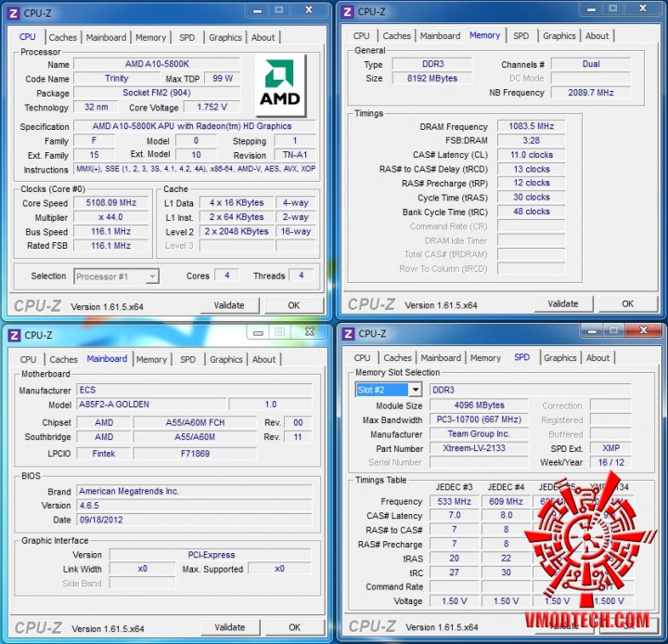Click the CPU-Z icon in the Mainboard window title bar
Screen dimensions: 668x644
pos(14,335)
